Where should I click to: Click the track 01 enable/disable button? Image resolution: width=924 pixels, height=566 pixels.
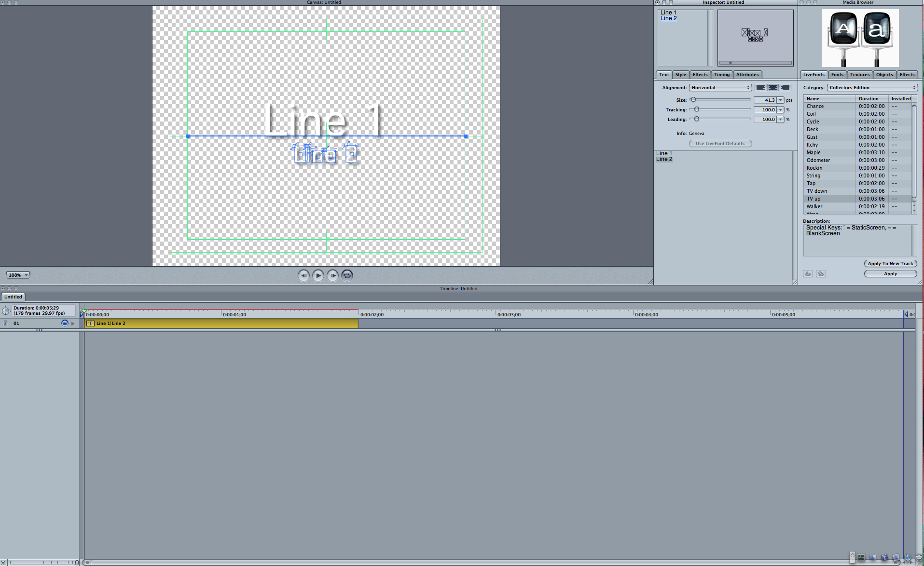pos(65,323)
